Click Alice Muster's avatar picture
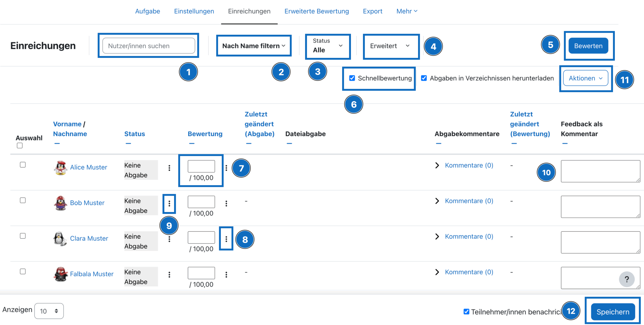 (60, 168)
